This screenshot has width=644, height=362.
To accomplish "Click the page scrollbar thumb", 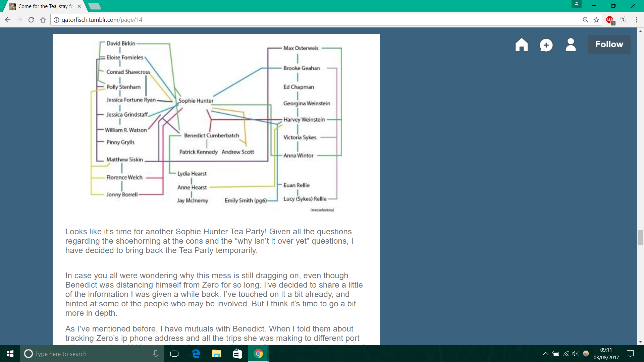I will click(640, 238).
